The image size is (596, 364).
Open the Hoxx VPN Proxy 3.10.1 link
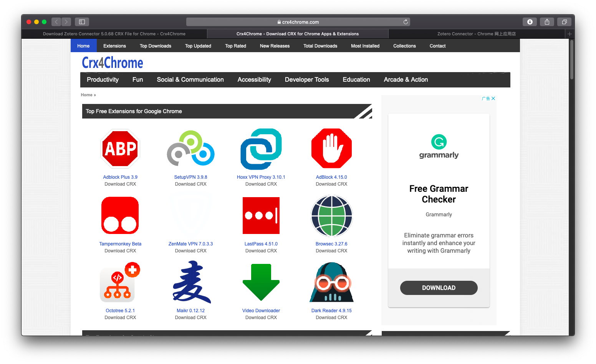[261, 177]
